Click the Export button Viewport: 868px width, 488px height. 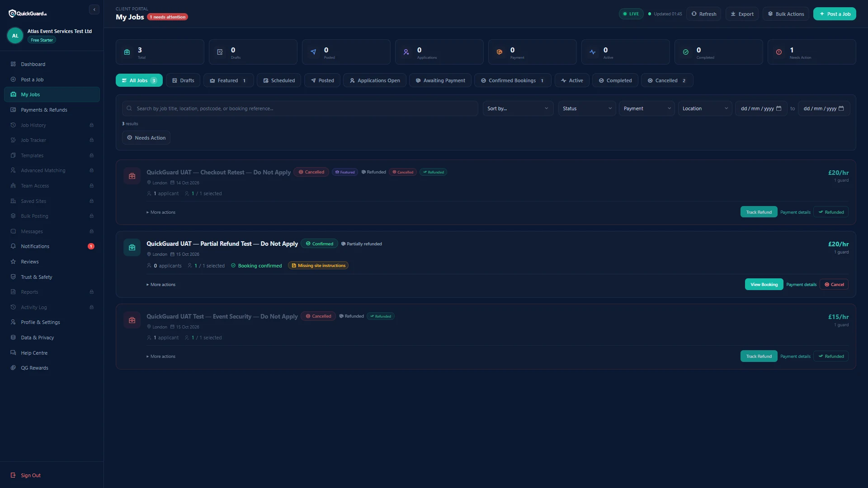[x=742, y=14]
